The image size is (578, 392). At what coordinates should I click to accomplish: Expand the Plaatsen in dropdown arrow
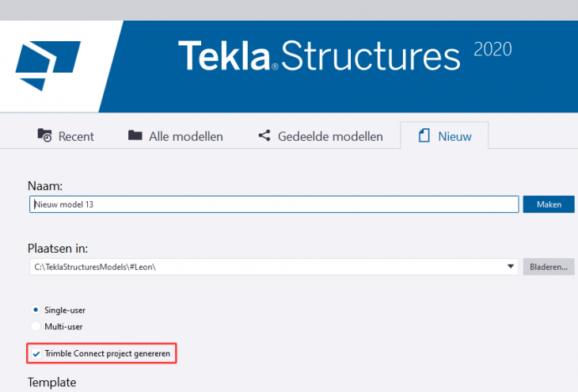(511, 267)
